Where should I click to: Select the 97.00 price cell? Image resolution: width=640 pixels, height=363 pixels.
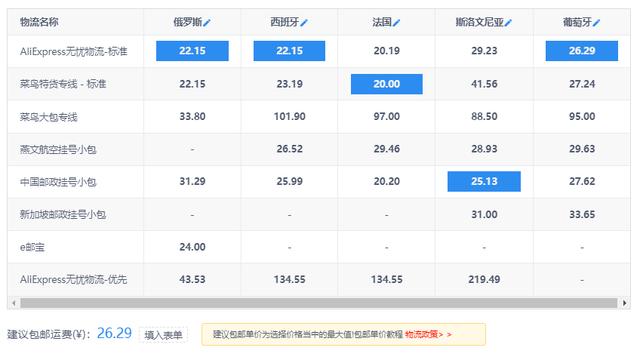tap(387, 116)
